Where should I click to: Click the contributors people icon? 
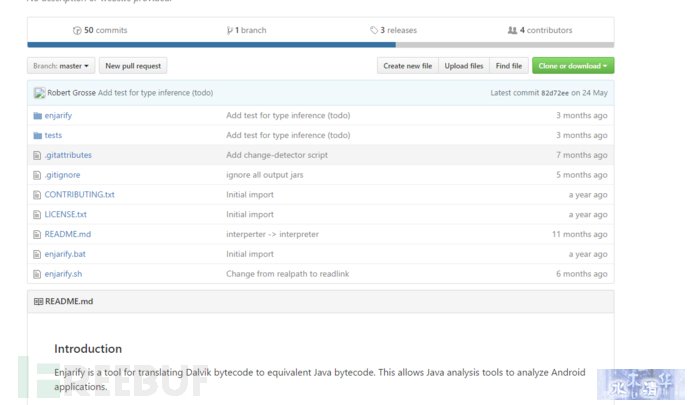point(512,30)
